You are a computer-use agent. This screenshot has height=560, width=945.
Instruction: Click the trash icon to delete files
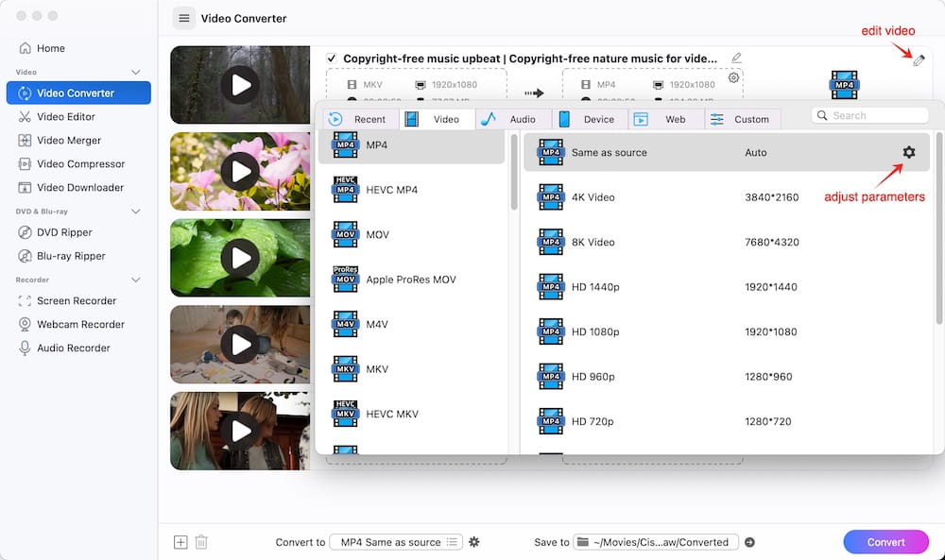point(201,542)
